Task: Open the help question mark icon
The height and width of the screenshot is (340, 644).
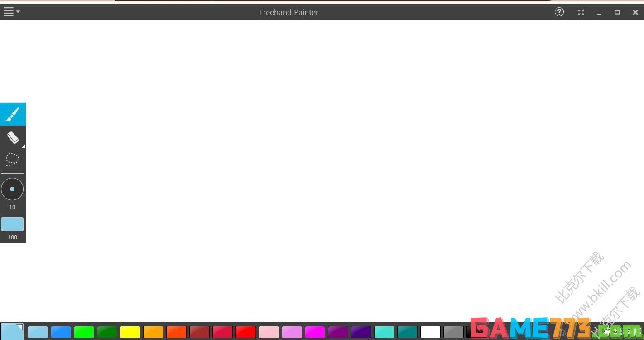Action: tap(559, 12)
